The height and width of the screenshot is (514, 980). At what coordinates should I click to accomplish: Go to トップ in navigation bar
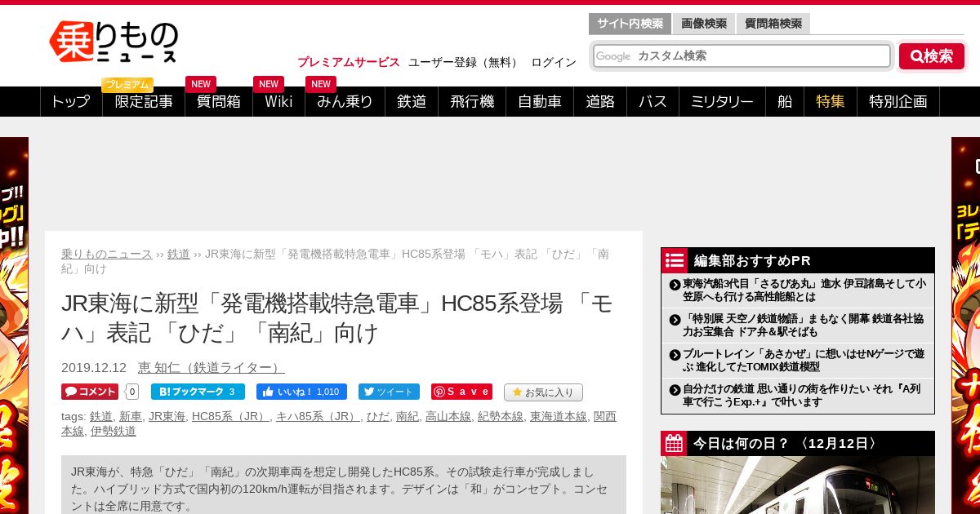coord(71,101)
